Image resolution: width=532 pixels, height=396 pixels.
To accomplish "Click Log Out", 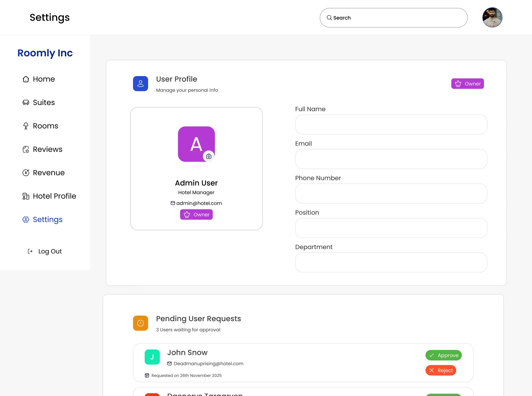I will point(45,251).
